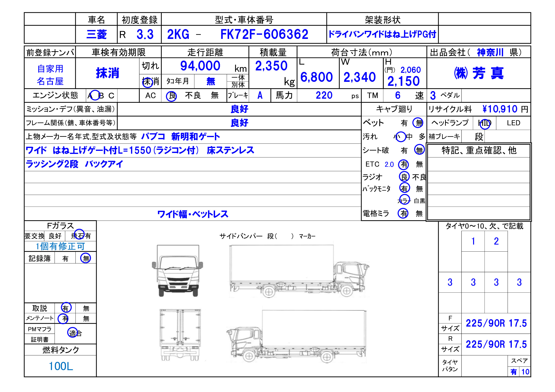Click the TM speed value '6'

pyautogui.click(x=398, y=95)
